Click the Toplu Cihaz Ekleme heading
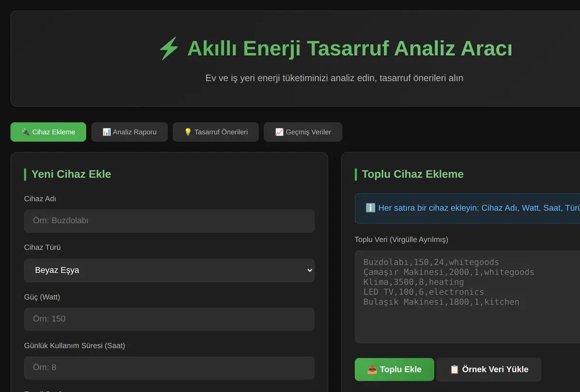 pyautogui.click(x=413, y=174)
